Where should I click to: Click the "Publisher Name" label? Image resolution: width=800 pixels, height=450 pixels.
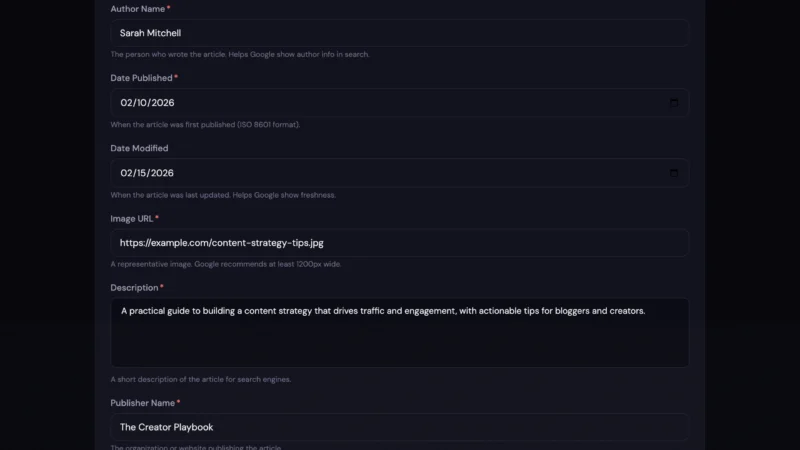[x=142, y=403]
